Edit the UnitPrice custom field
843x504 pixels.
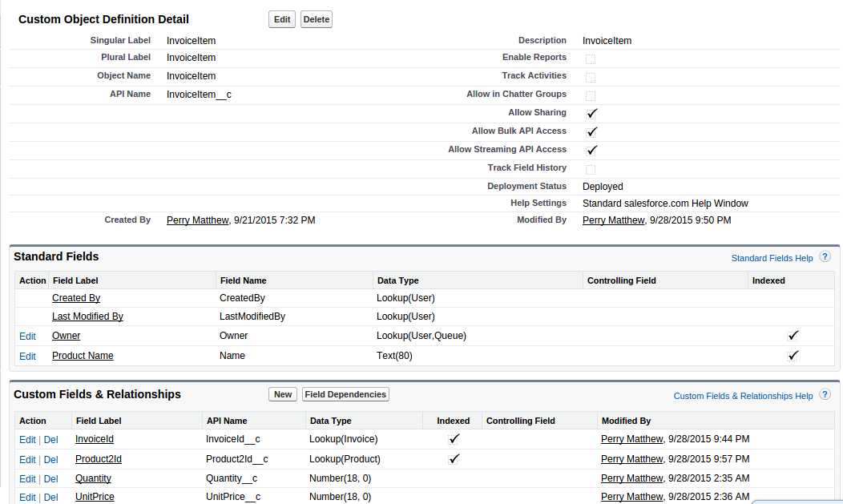[27, 498]
